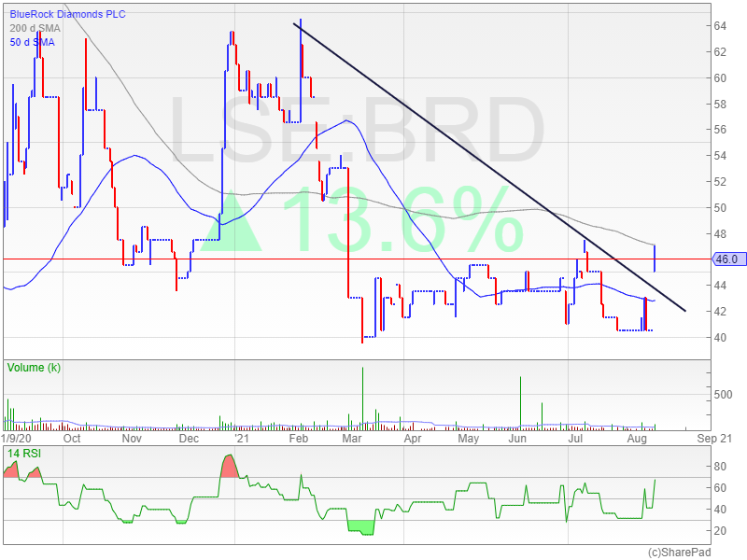The width and height of the screenshot is (747, 560).
Task: Click the tallest March volume spike
Action: [362, 399]
